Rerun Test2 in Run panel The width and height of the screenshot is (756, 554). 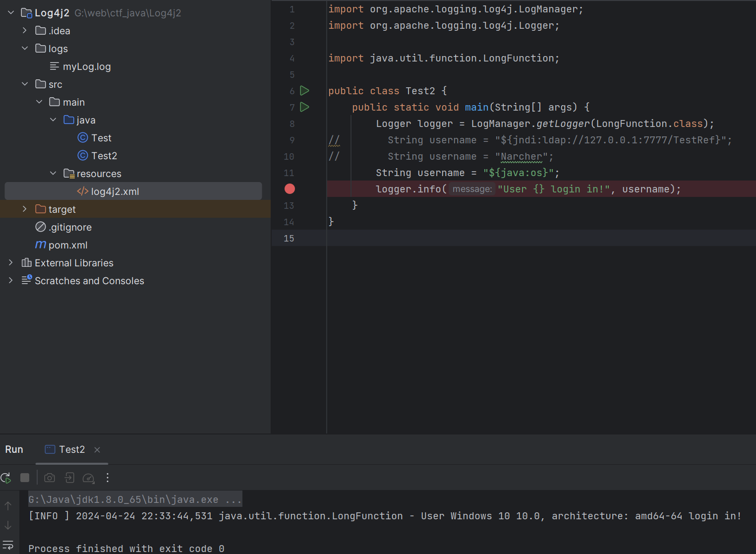[6, 478]
